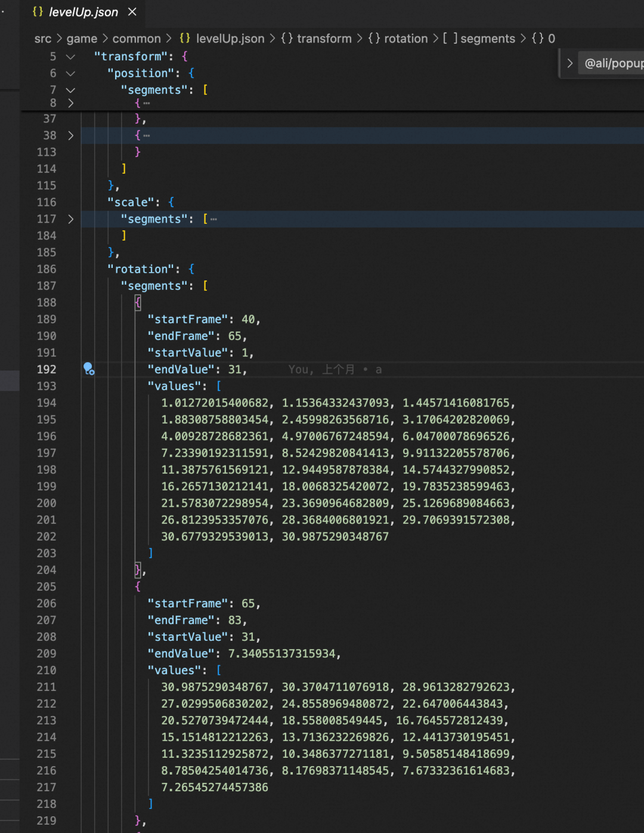Click the collapsed ellipsis on line 117
Image resolution: width=644 pixels, height=833 pixels.
(x=213, y=220)
